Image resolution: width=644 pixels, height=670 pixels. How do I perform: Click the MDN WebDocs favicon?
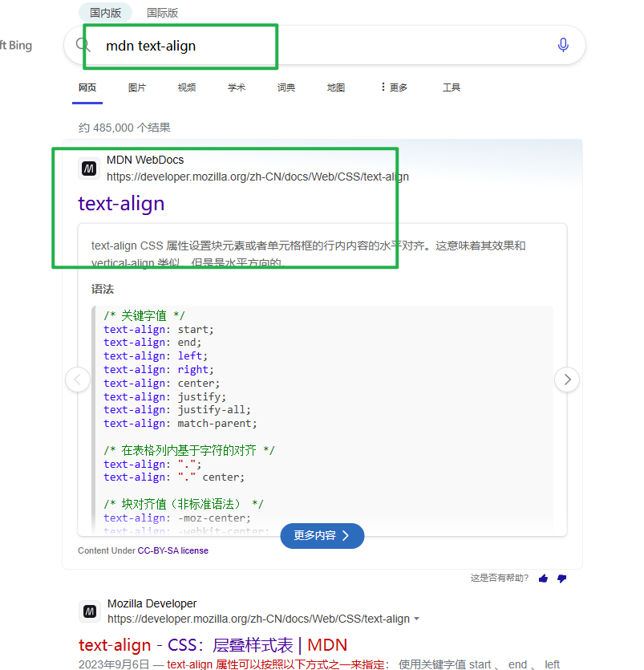tap(89, 169)
